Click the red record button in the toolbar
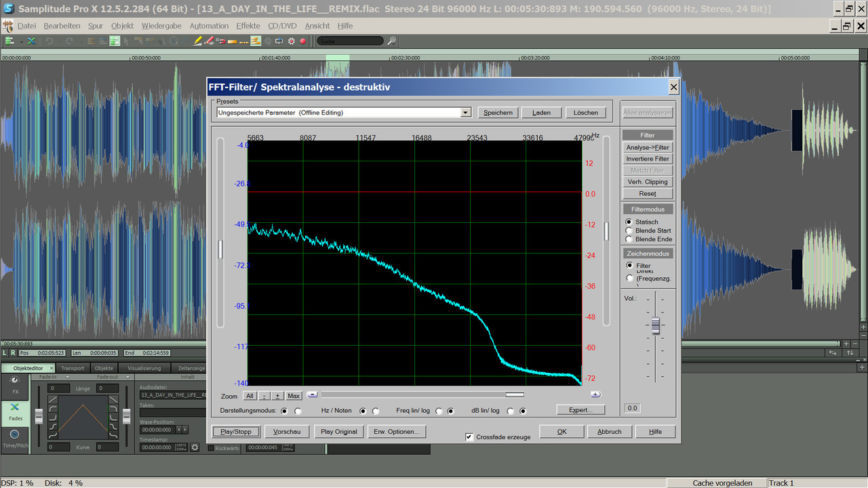 303,41
